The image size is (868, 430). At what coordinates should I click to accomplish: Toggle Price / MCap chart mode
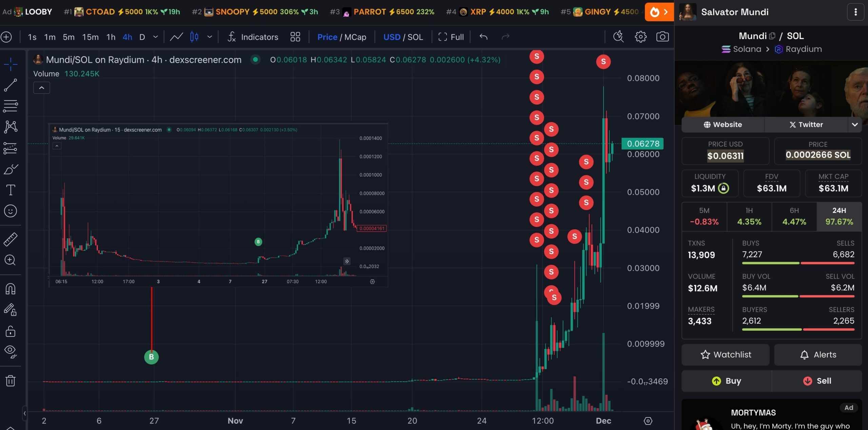(x=341, y=37)
